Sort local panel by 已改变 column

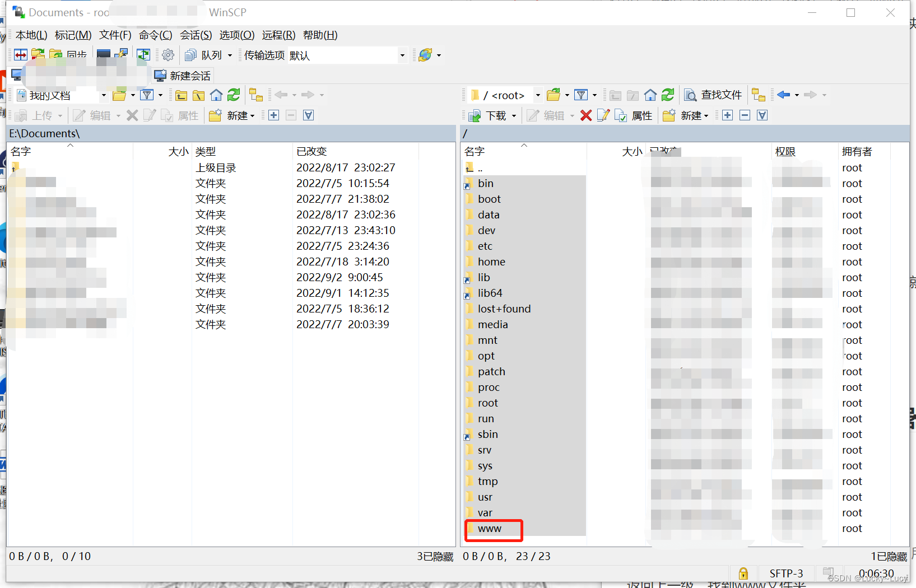355,151
